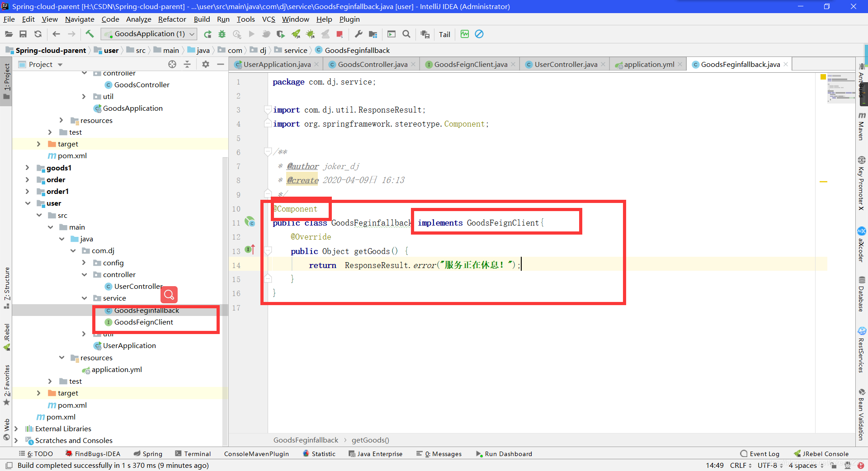
Task: Close the GoodsFeignClient.java tab
Action: click(x=513, y=64)
